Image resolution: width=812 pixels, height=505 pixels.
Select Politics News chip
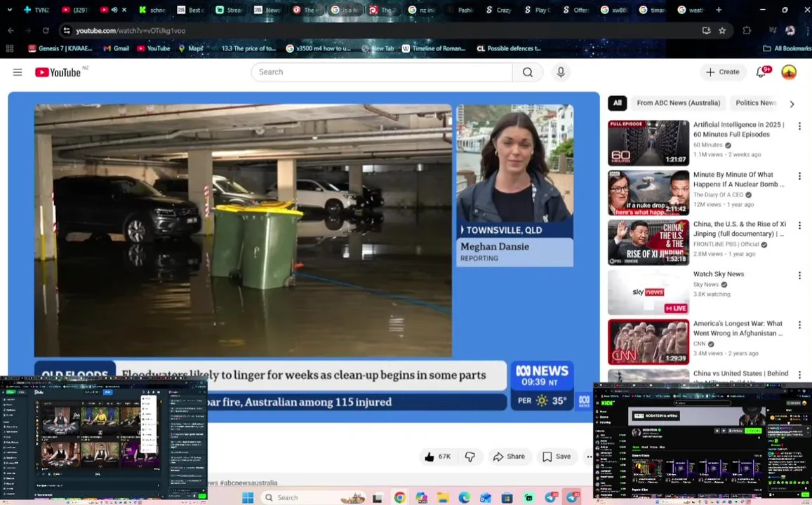point(756,103)
